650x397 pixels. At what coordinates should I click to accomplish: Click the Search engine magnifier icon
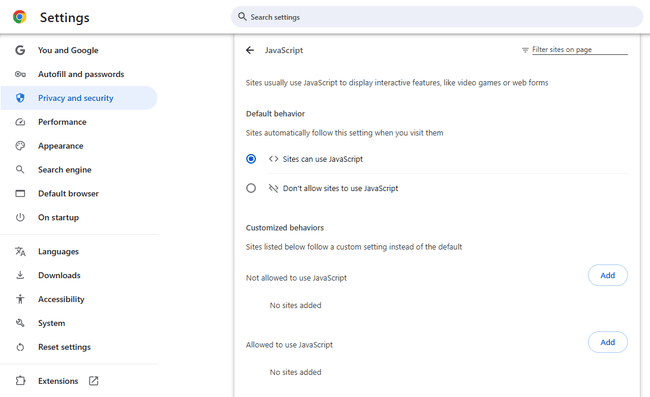point(20,169)
